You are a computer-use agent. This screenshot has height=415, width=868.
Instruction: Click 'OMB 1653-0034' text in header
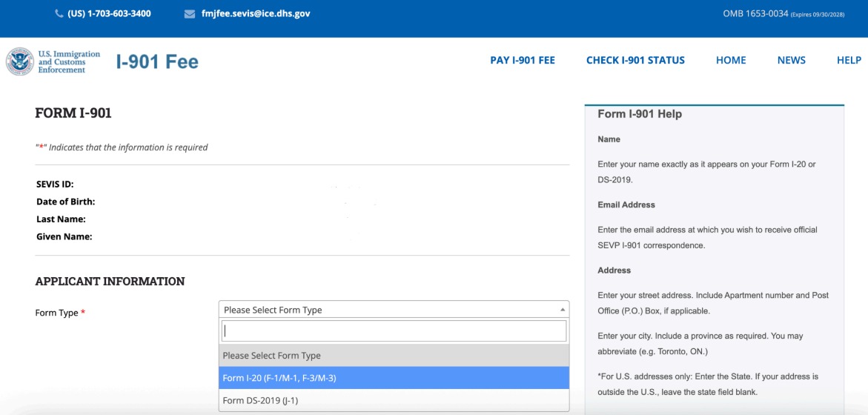(x=755, y=13)
